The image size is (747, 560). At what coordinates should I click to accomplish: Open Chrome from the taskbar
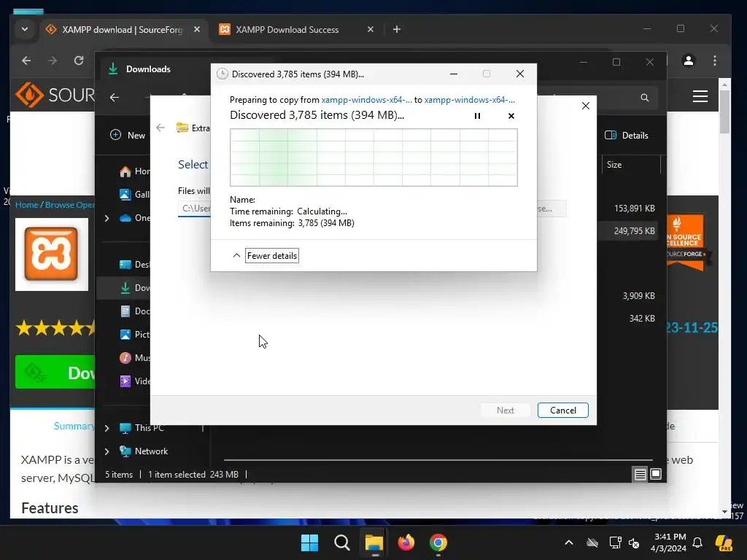[x=438, y=542]
